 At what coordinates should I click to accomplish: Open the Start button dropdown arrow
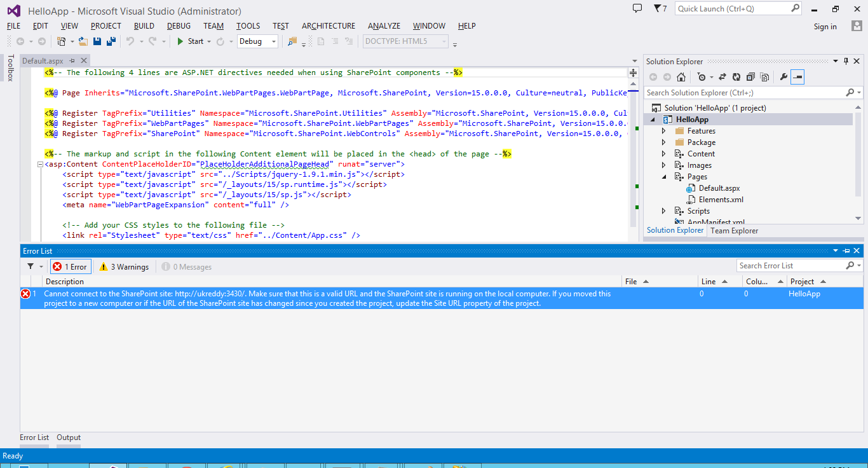pyautogui.click(x=208, y=41)
